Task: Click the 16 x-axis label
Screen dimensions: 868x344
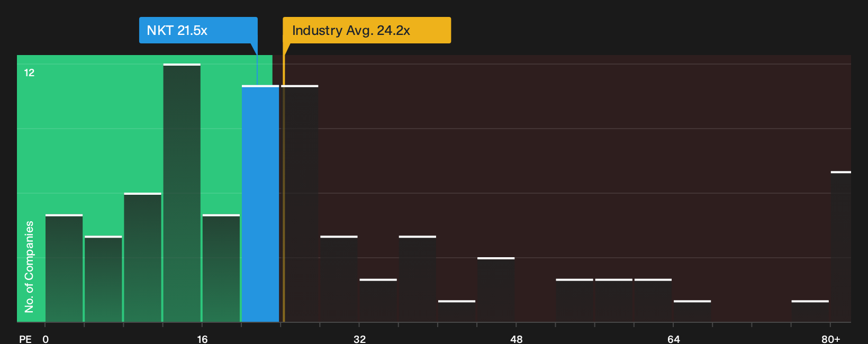Action: [x=202, y=339]
